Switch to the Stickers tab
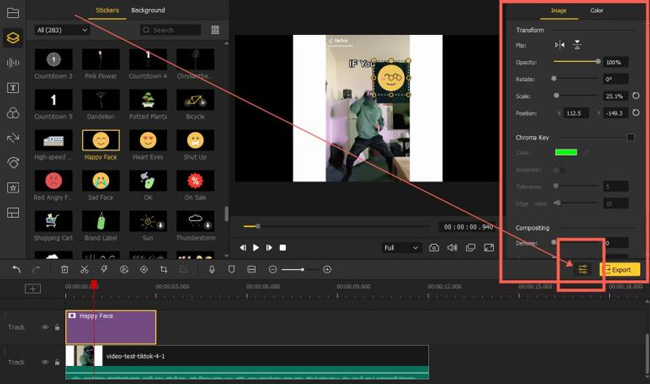The width and height of the screenshot is (650, 384). (107, 10)
